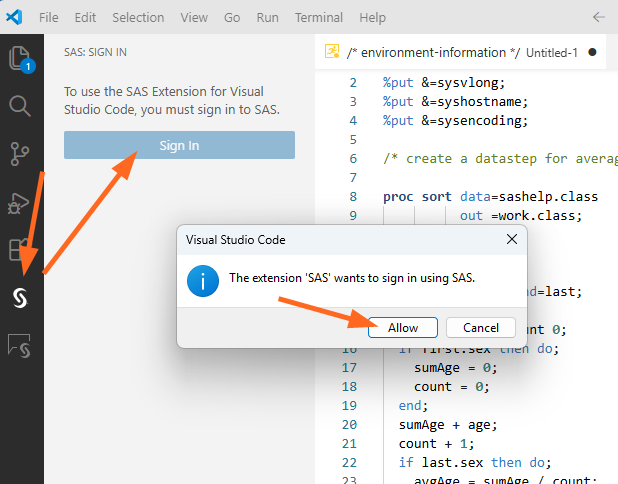Screen dimensions: 618x484
Task: Open the SAS extension sidebar icon
Action: click(x=20, y=298)
